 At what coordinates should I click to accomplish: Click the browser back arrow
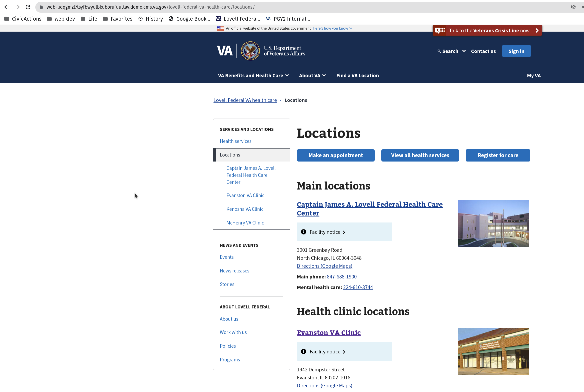[7, 7]
